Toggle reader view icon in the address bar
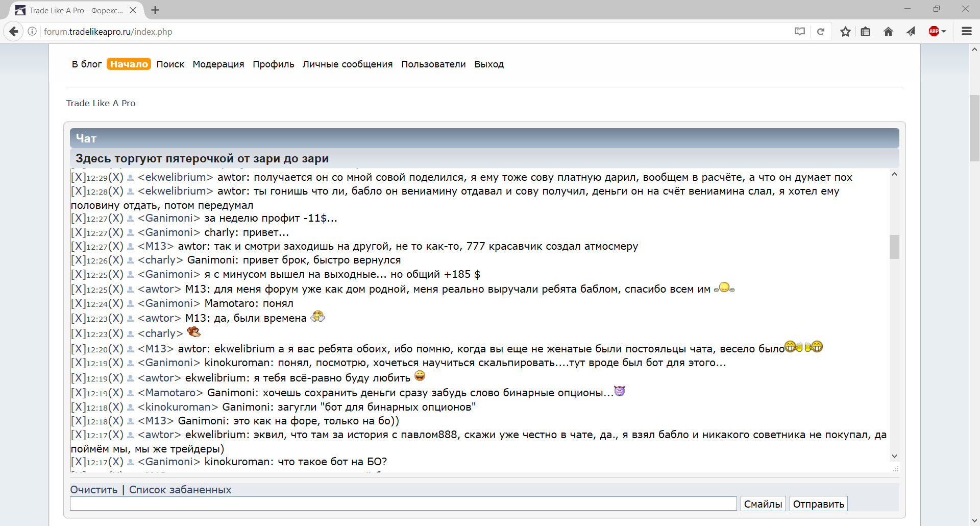The height and width of the screenshot is (526, 980). (800, 32)
